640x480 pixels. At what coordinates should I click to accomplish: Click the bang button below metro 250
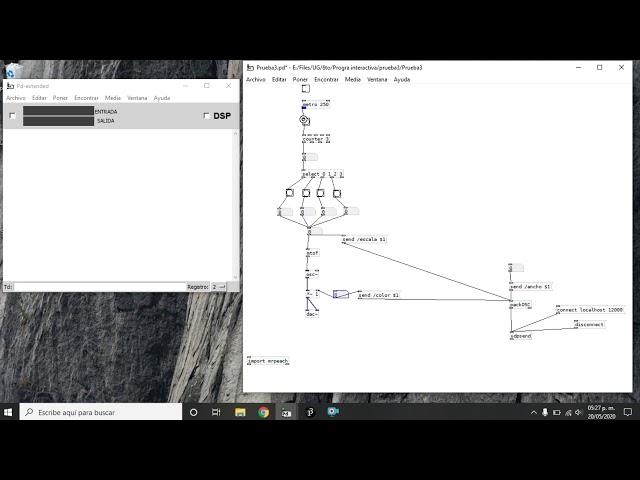[x=304, y=120]
